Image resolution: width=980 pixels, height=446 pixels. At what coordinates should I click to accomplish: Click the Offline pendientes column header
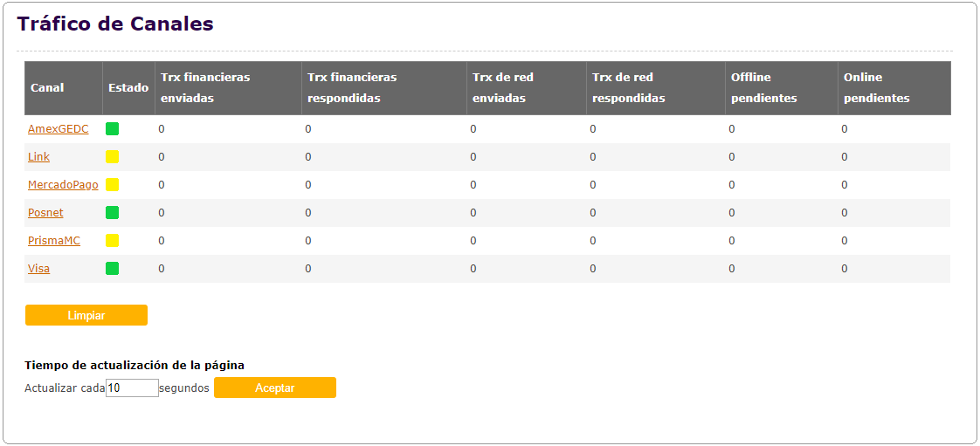point(763,87)
